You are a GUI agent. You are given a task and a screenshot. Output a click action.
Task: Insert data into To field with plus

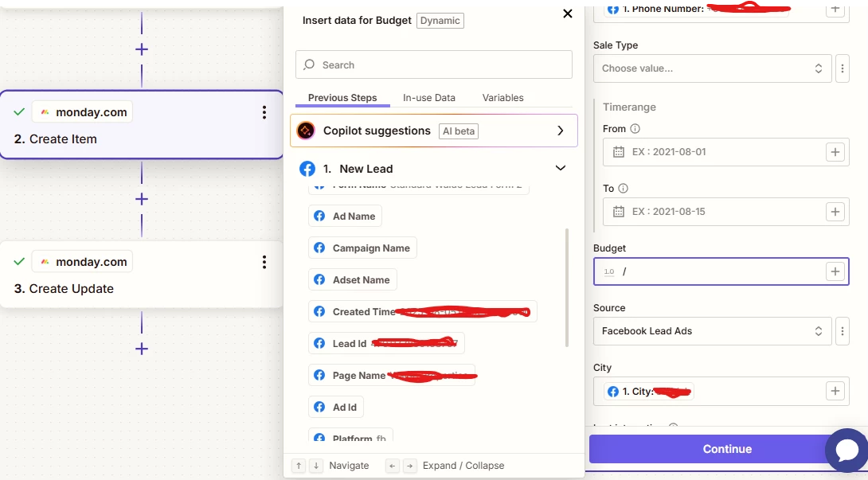click(x=835, y=212)
